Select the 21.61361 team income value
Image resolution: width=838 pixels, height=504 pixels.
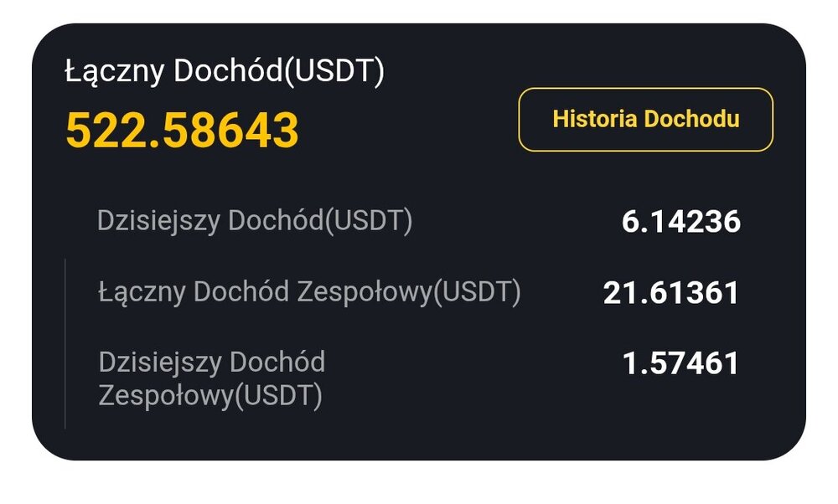(x=670, y=293)
